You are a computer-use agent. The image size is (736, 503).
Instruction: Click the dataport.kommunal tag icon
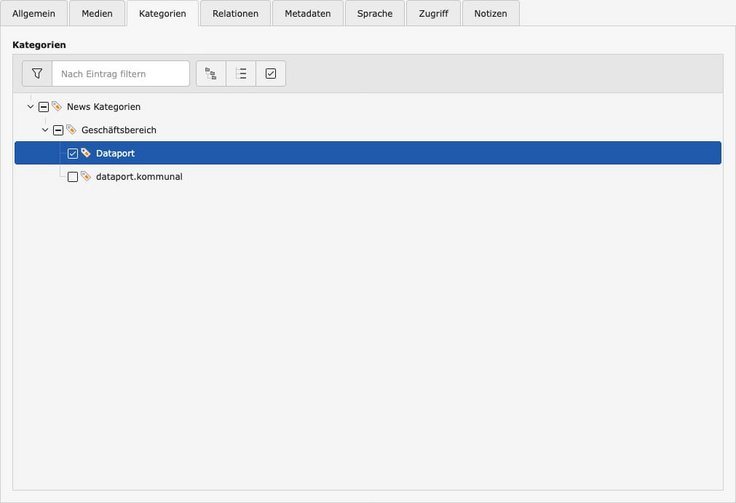tap(86, 177)
